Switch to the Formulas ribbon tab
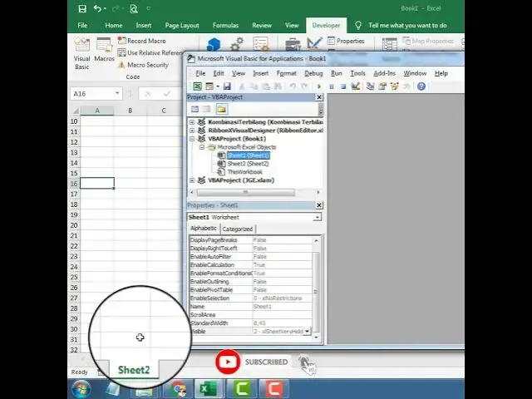This screenshot has width=532, height=399. click(x=225, y=26)
